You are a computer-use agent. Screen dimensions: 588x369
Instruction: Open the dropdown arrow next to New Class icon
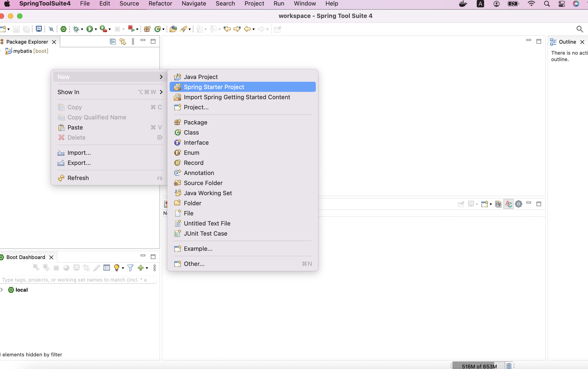click(163, 30)
